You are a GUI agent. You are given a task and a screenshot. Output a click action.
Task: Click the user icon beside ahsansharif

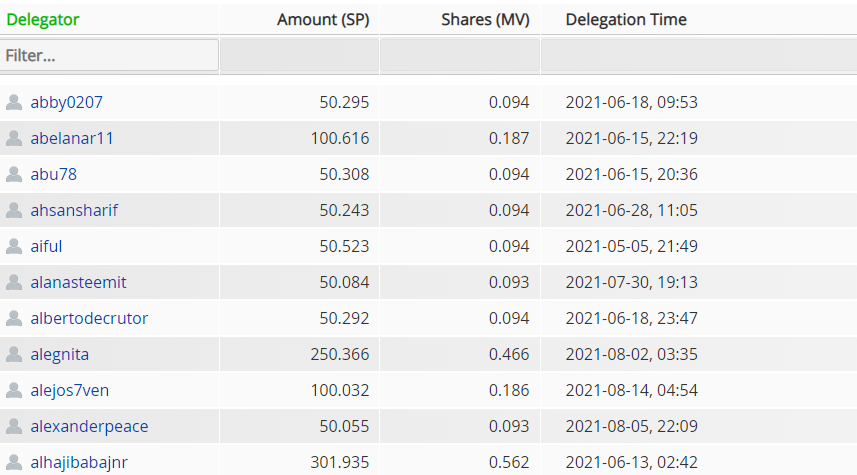pyautogui.click(x=14, y=210)
